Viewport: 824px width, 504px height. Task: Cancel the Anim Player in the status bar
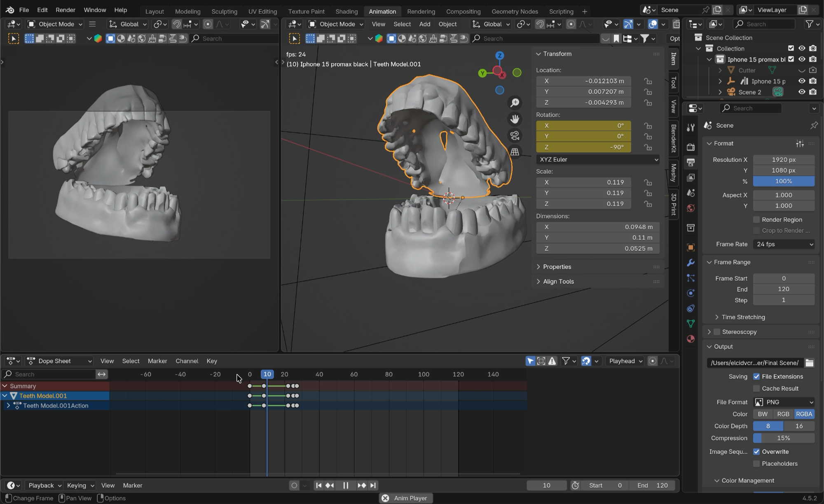click(x=385, y=498)
